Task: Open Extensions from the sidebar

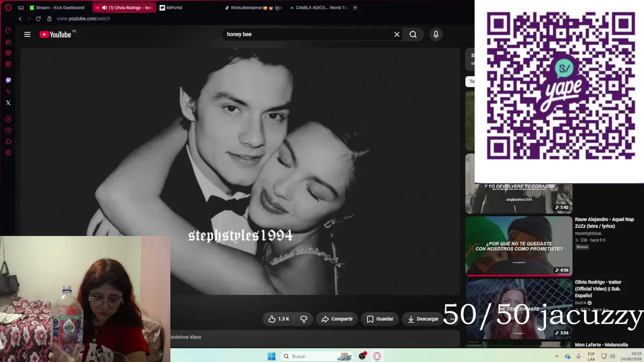Action: [8, 142]
